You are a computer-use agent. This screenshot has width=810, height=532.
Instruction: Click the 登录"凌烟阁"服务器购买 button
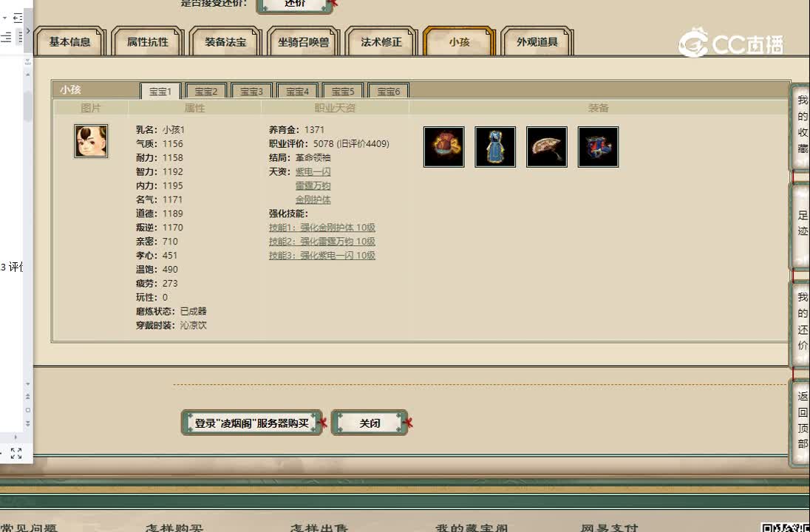click(251, 423)
